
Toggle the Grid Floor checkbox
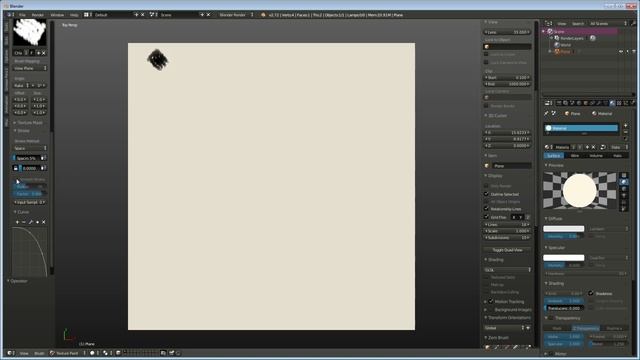coord(486,217)
